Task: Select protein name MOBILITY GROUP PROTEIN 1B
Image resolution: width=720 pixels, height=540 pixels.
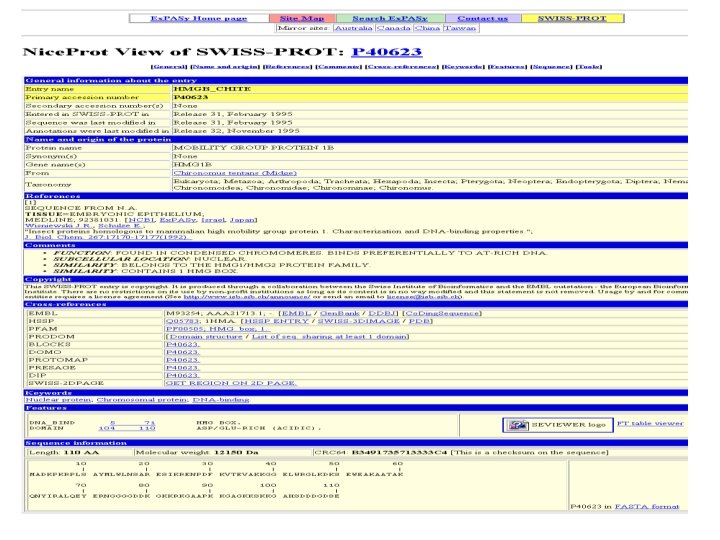Action: [x=253, y=148]
